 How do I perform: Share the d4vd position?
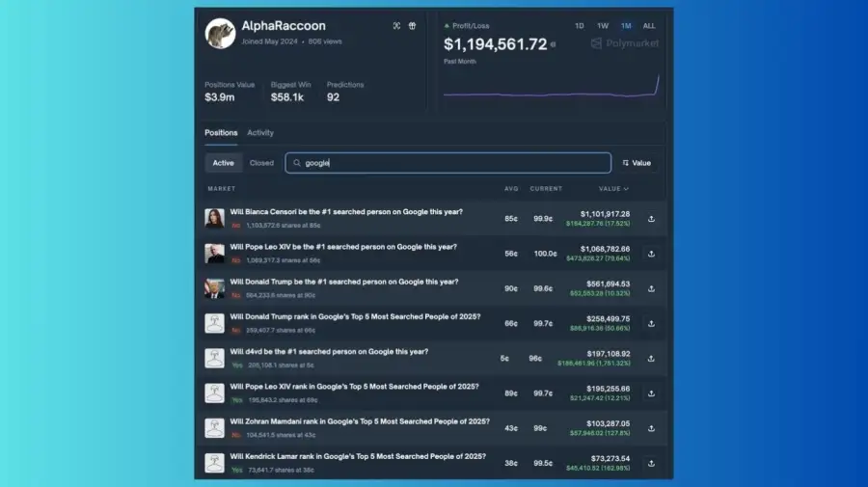[651, 359]
